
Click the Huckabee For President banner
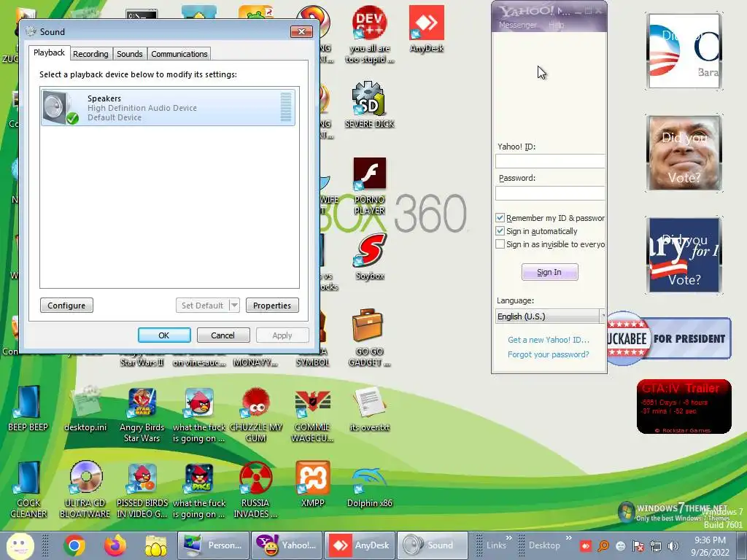click(x=669, y=338)
